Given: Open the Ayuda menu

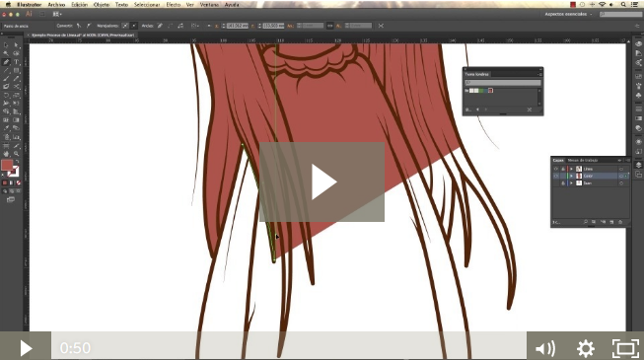Looking at the screenshot, I should click(x=232, y=5).
